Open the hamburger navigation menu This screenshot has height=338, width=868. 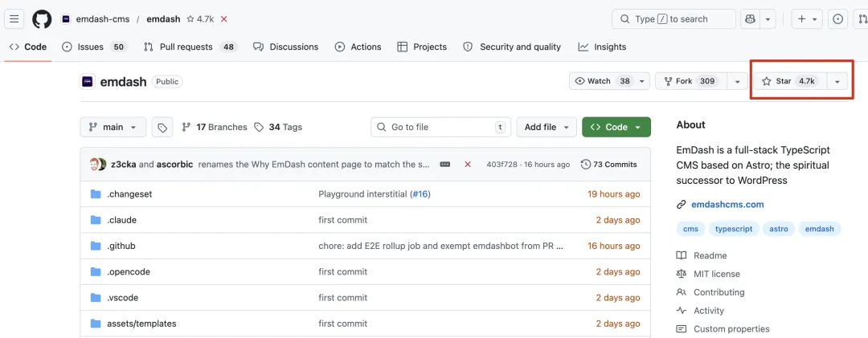pyautogui.click(x=14, y=18)
